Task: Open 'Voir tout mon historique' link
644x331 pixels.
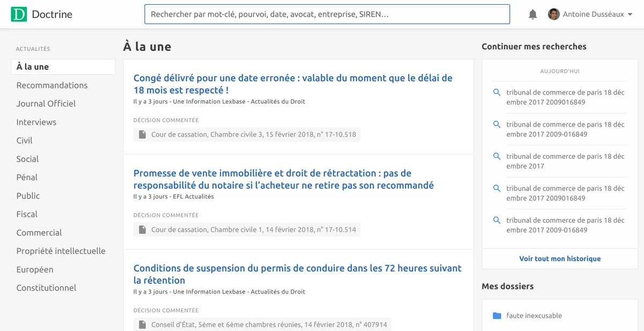Action: [559, 258]
